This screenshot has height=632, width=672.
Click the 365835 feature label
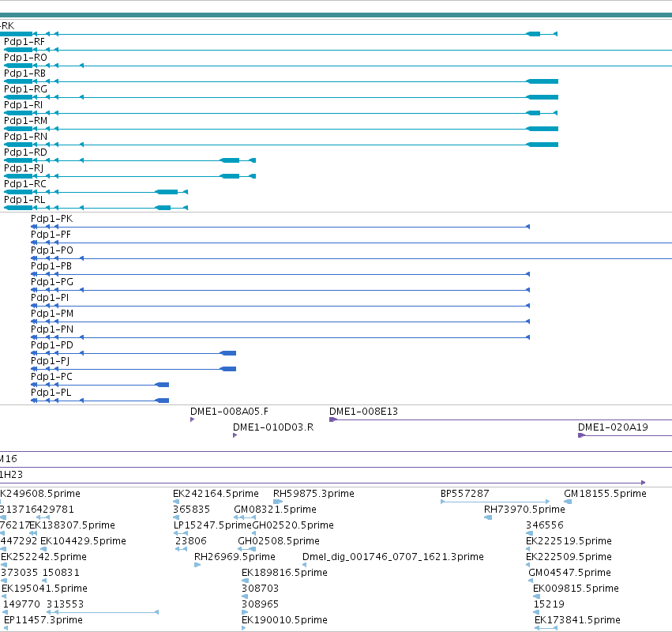point(192,510)
